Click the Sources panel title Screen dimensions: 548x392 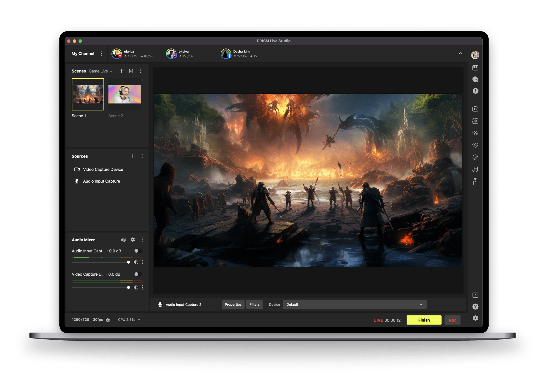click(80, 156)
